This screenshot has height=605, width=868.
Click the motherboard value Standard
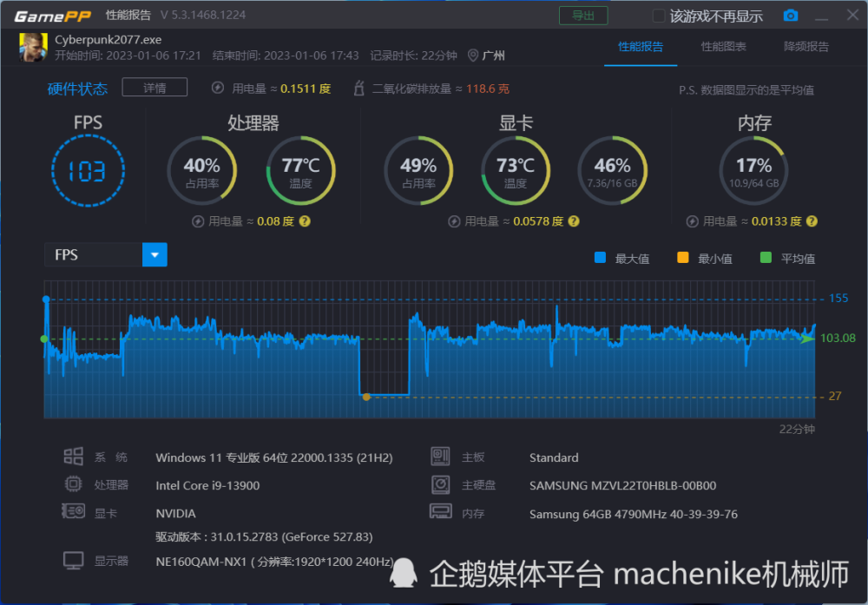point(554,457)
